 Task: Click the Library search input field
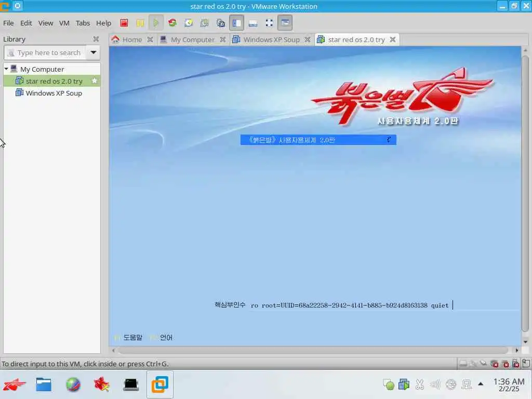pyautogui.click(x=45, y=52)
